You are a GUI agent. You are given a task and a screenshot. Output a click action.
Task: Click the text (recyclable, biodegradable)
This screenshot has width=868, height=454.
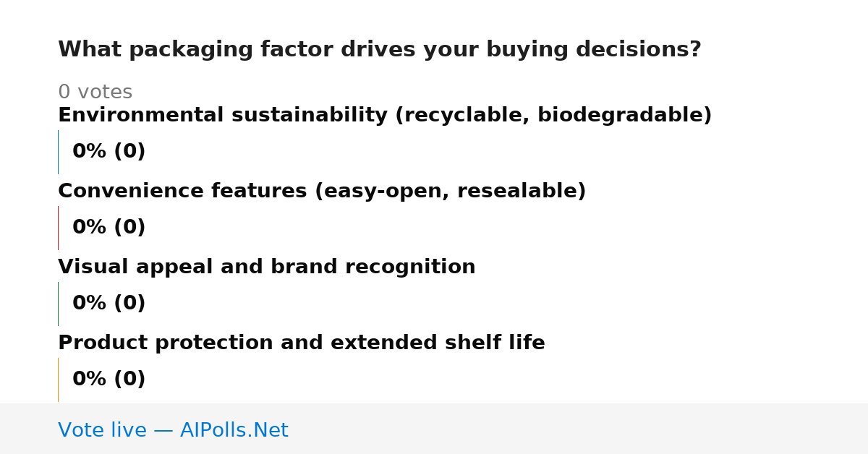click(553, 116)
